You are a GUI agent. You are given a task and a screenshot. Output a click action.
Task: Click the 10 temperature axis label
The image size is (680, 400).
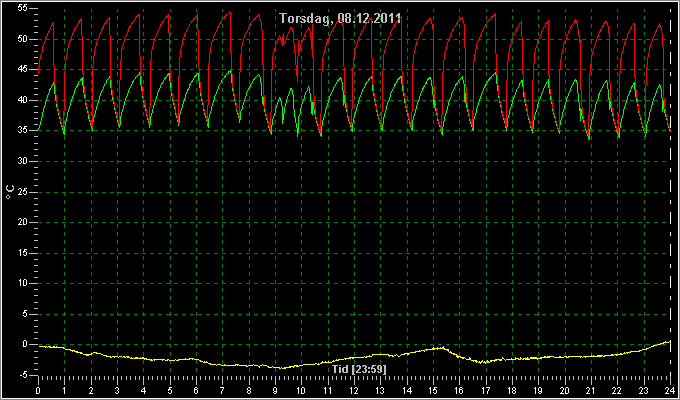point(23,283)
